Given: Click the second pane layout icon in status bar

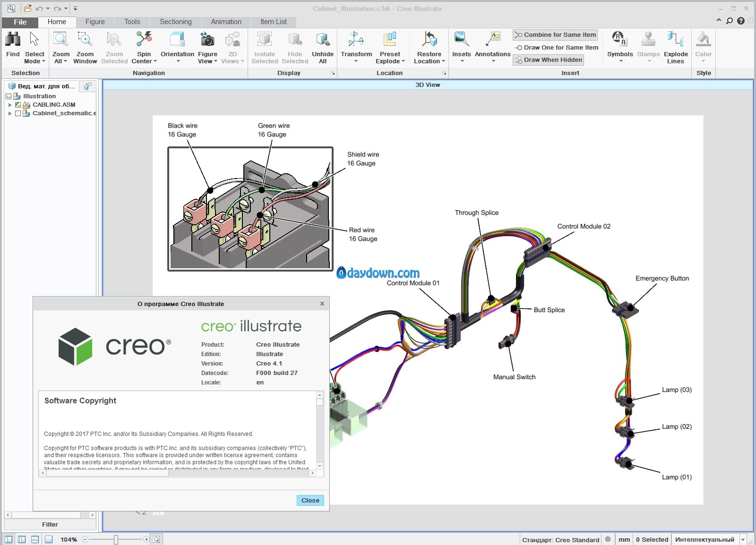Looking at the screenshot, I should 22,539.
